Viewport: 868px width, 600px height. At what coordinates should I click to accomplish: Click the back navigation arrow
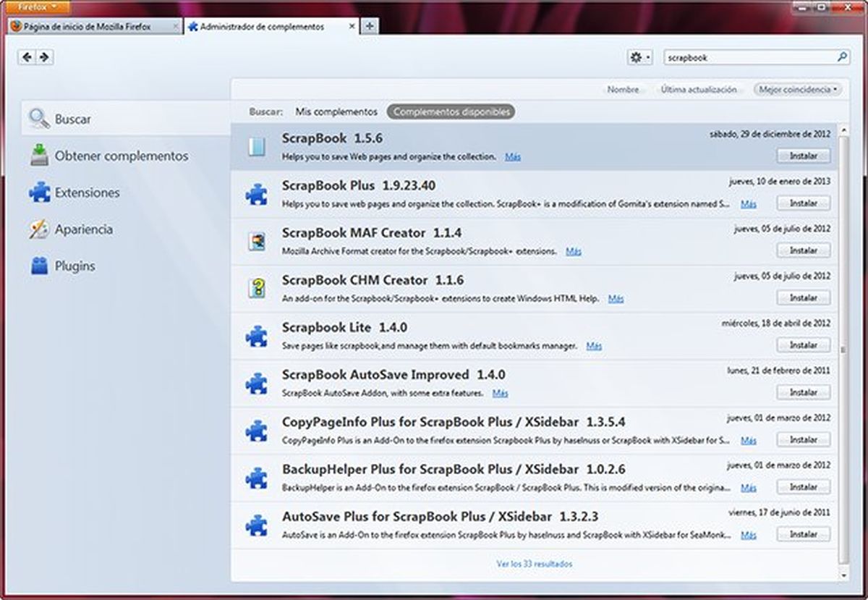point(27,56)
